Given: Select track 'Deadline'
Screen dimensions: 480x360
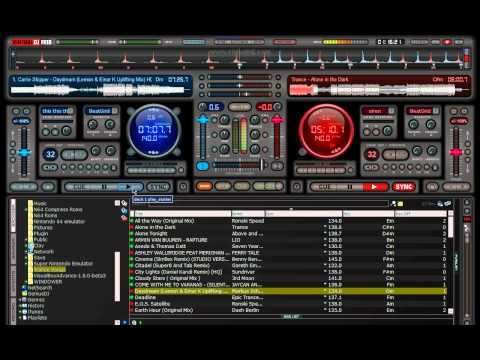Looking at the screenshot, I should coord(288,297).
